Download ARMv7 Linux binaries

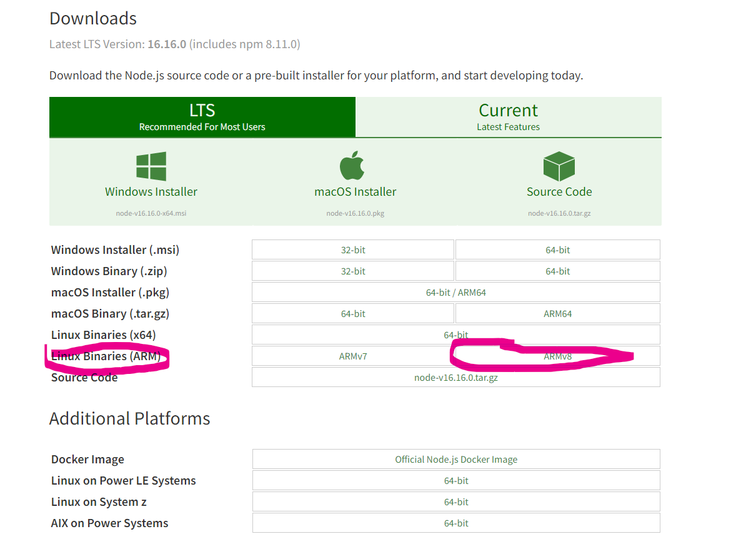click(x=353, y=356)
